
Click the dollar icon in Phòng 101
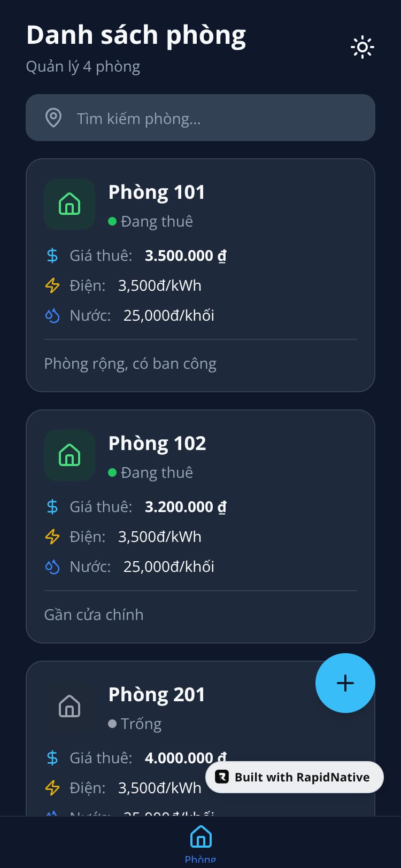pyautogui.click(x=52, y=255)
